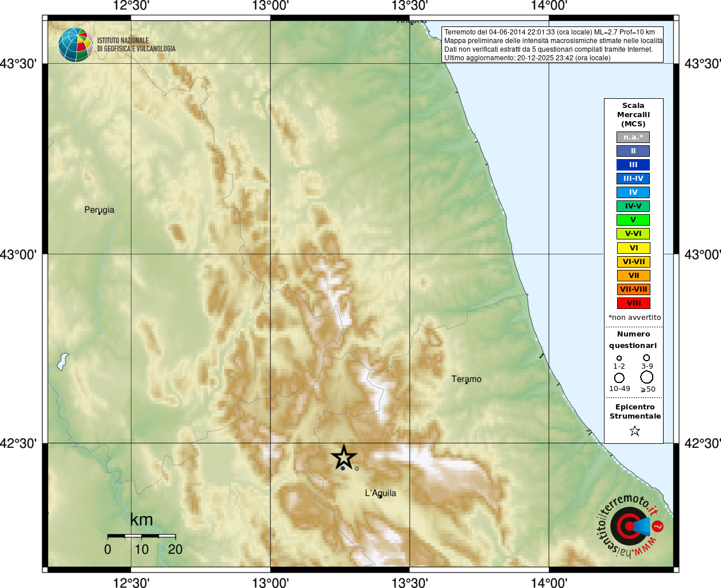The image size is (721, 588).
Task: Click the INGV globe logo
Action: click(76, 45)
